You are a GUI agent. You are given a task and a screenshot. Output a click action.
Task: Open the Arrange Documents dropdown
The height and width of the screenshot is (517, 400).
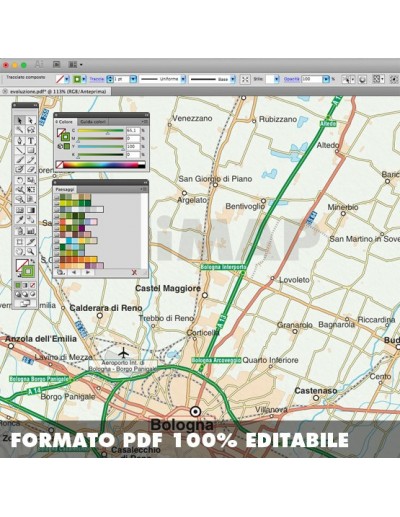pos(75,64)
